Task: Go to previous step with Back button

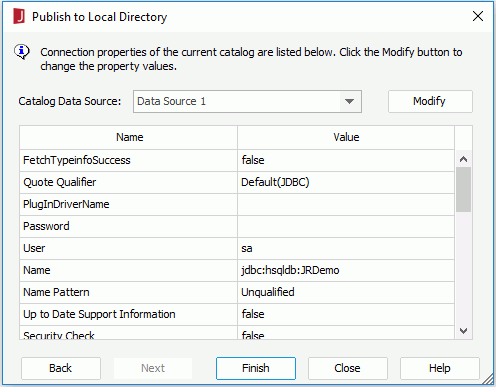Action: pyautogui.click(x=61, y=368)
